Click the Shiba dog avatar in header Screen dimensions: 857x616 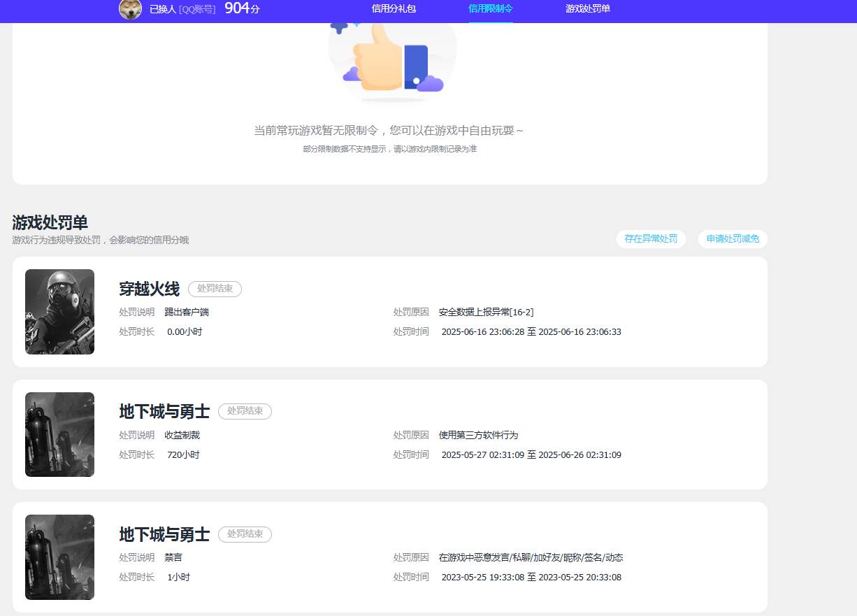tap(130, 9)
